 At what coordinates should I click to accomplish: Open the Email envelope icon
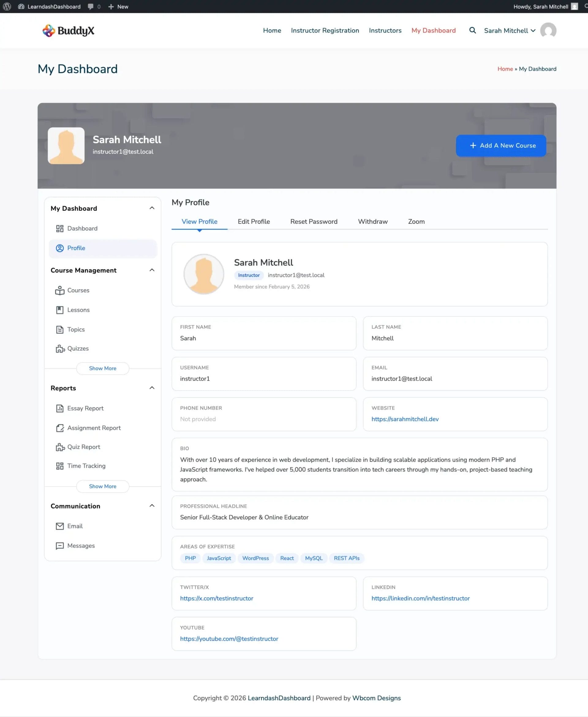[60, 526]
